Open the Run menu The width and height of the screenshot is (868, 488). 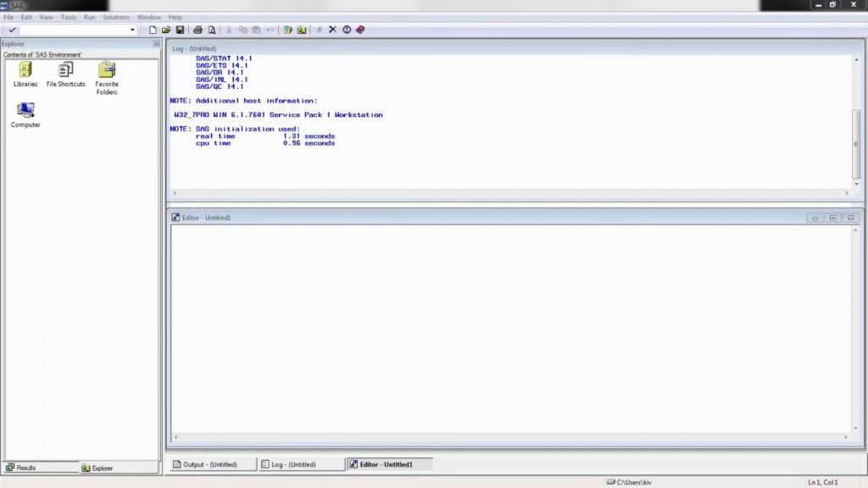pyautogui.click(x=89, y=17)
